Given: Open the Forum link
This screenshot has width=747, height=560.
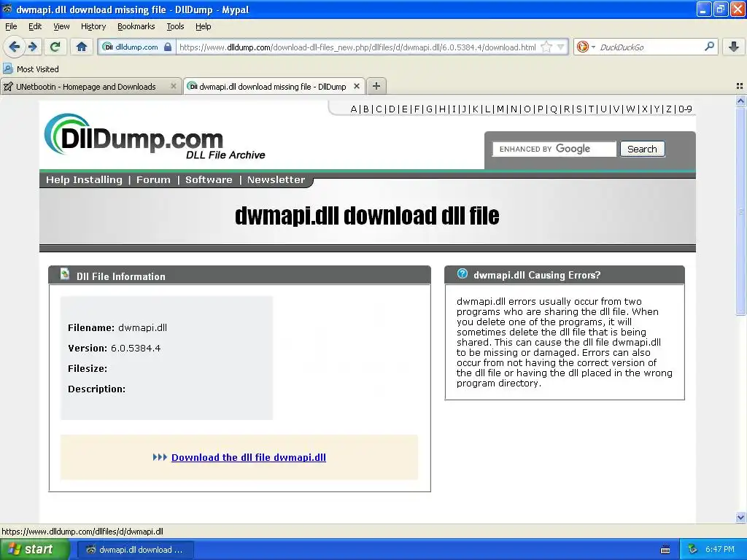Looking at the screenshot, I should [153, 180].
